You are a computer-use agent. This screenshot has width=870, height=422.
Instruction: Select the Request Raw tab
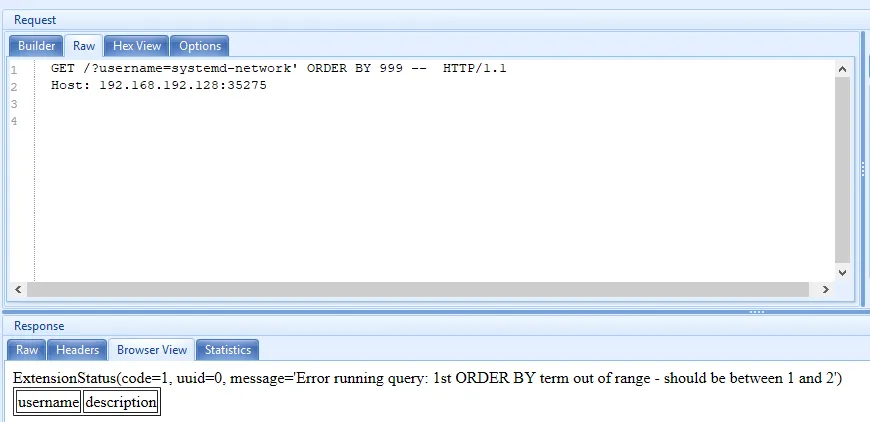(x=84, y=46)
